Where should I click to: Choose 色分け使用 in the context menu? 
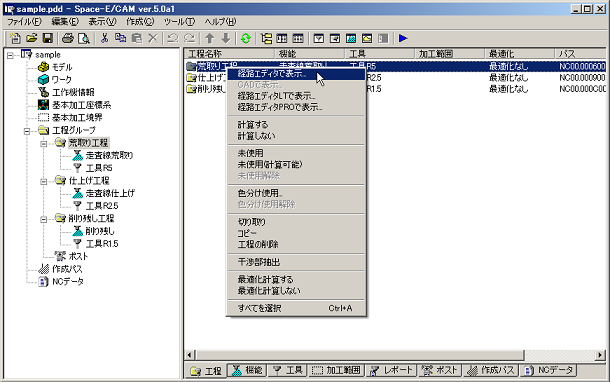[296, 193]
